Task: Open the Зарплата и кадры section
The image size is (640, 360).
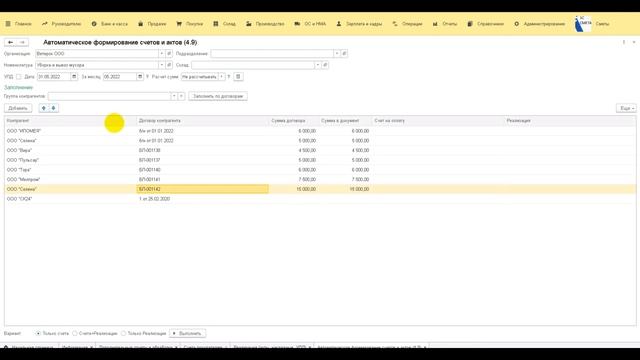Action: click(x=359, y=24)
